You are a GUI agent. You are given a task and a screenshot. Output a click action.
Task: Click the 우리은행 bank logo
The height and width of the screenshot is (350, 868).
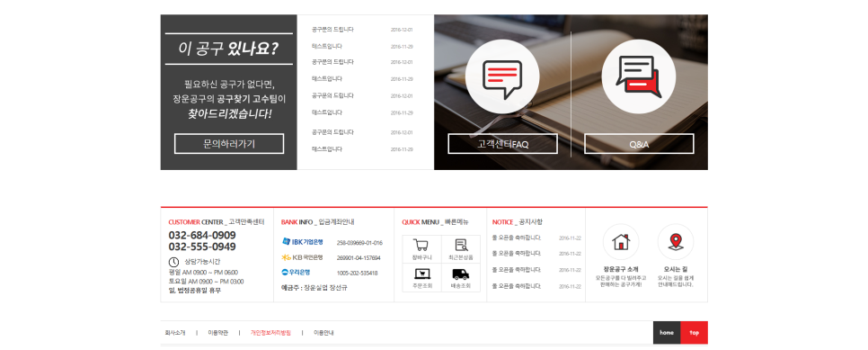coord(297,273)
